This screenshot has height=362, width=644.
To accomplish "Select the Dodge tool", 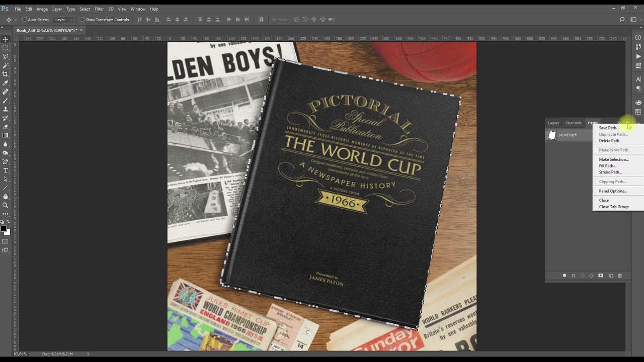I will (6, 153).
